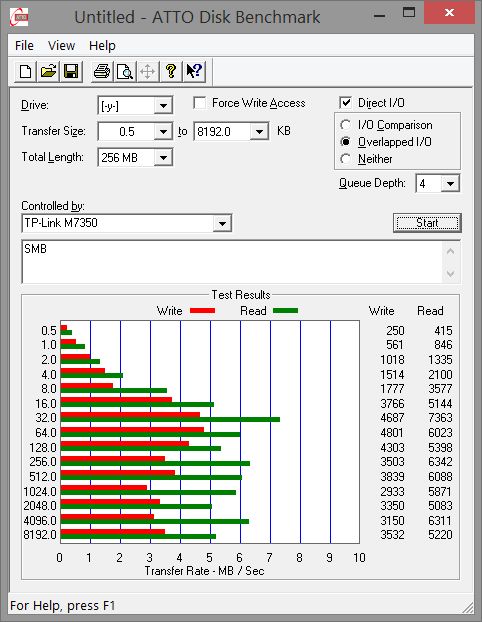
Task: Click the 'Queue Depth:' label
Action: 372,183
